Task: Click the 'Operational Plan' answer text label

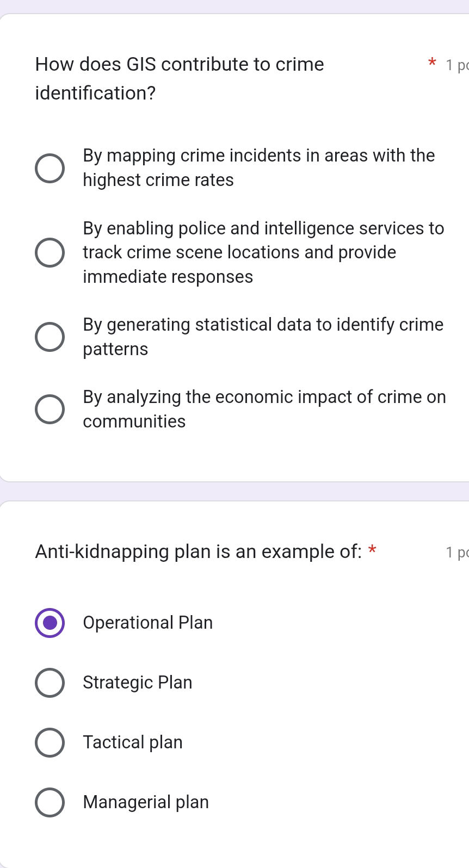Action: [x=147, y=623]
